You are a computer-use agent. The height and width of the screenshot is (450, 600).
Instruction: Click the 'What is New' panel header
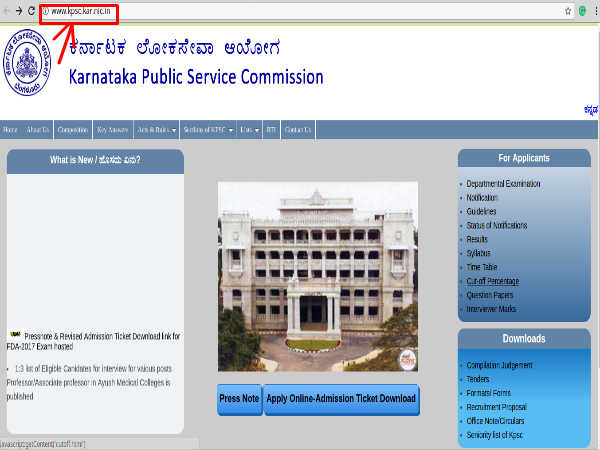click(x=95, y=161)
